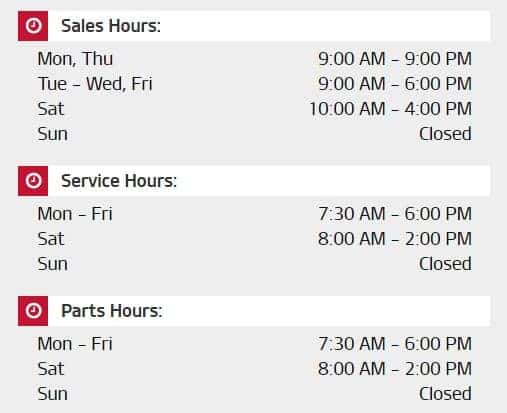507x413 pixels.
Task: Click Service Hours 7:30 AM – 6:00 PM
Action: click(395, 214)
